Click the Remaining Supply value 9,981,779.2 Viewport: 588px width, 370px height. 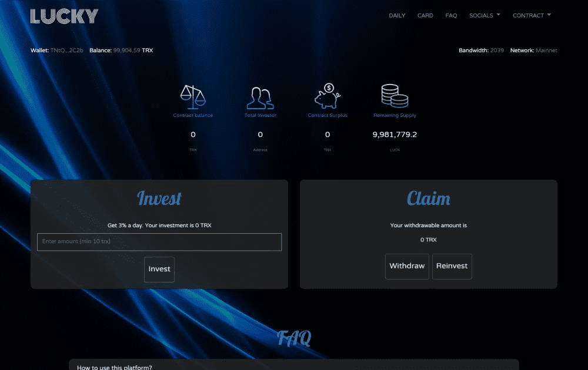(x=395, y=134)
